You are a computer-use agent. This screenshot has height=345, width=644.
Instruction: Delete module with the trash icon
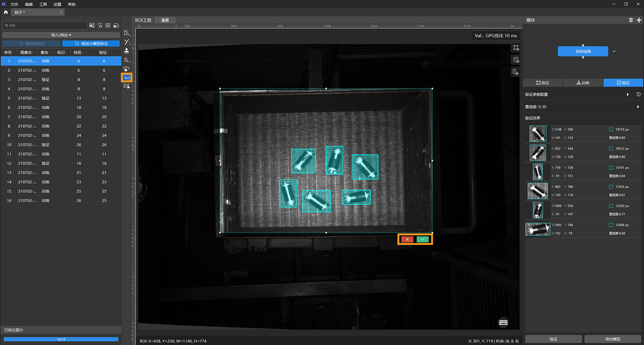(631, 20)
